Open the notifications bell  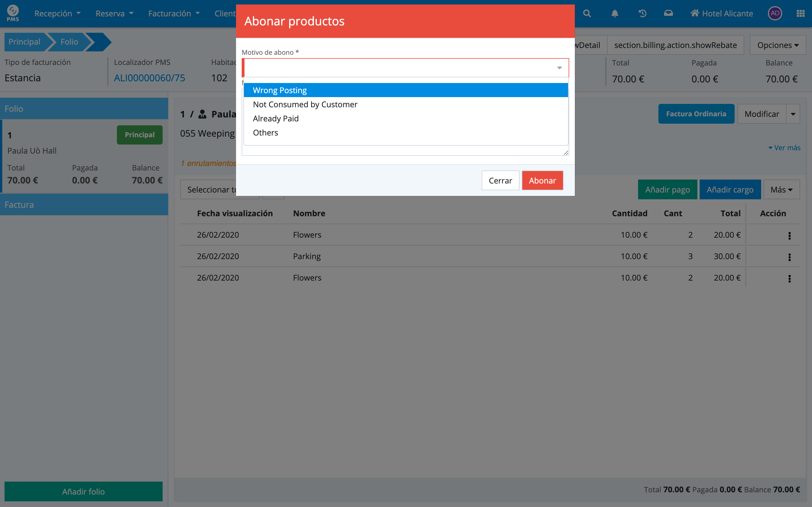[x=615, y=14]
